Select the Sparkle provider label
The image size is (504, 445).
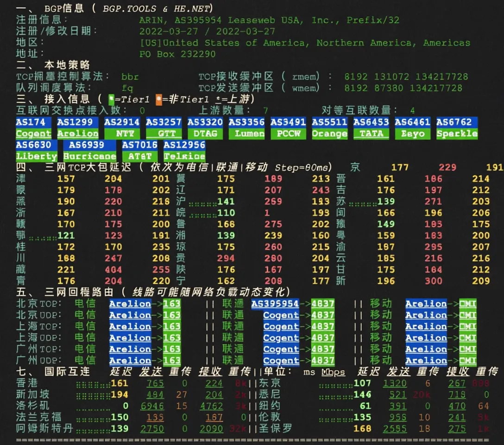point(457,133)
